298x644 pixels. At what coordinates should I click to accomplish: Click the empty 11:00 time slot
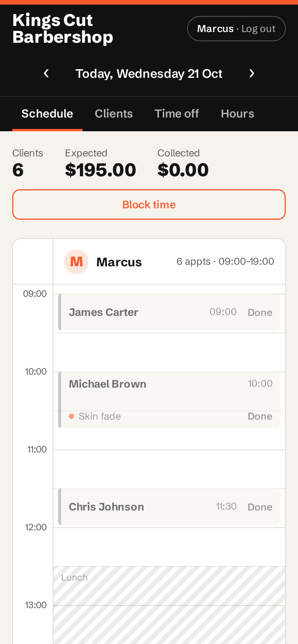click(169, 469)
